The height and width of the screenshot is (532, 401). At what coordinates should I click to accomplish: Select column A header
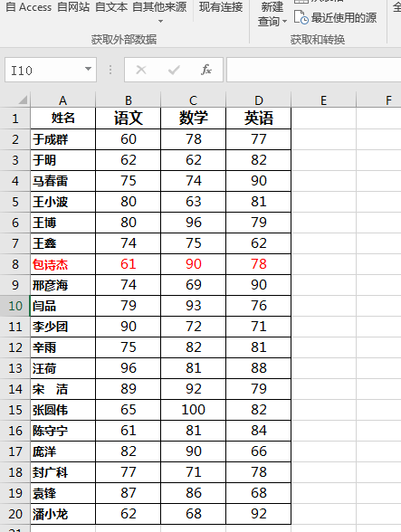click(62, 100)
